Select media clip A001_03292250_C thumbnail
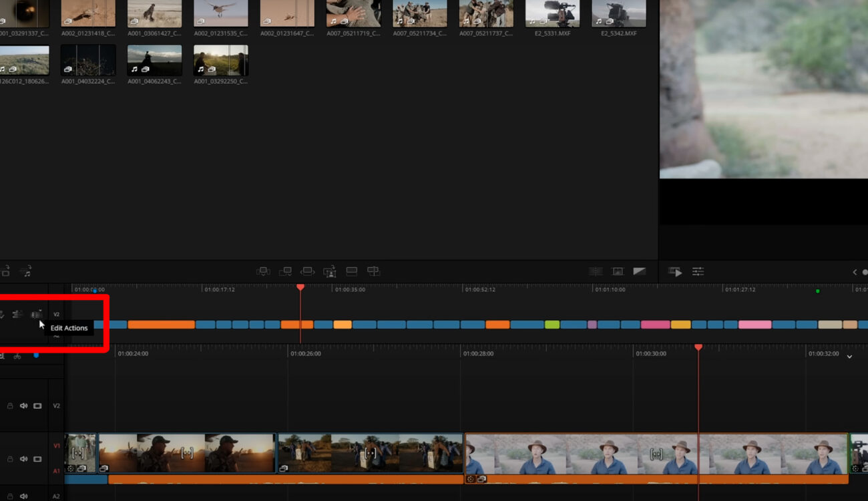The image size is (868, 501). pos(221,60)
